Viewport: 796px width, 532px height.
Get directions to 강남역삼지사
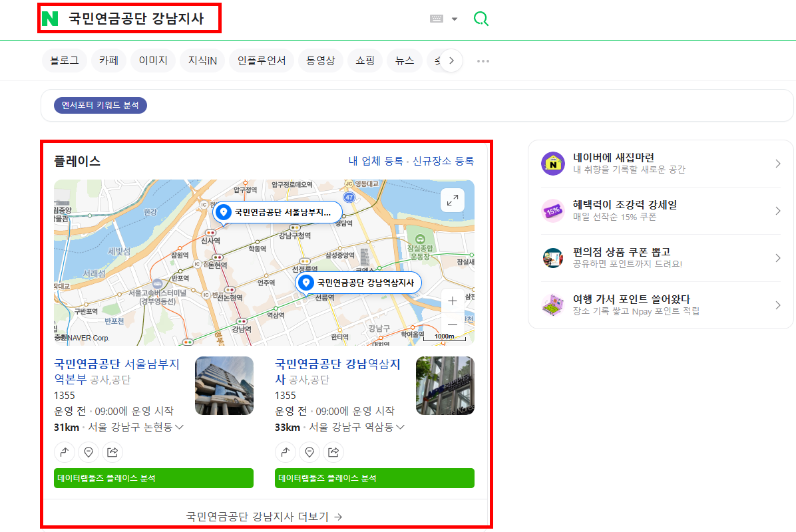coord(286,452)
